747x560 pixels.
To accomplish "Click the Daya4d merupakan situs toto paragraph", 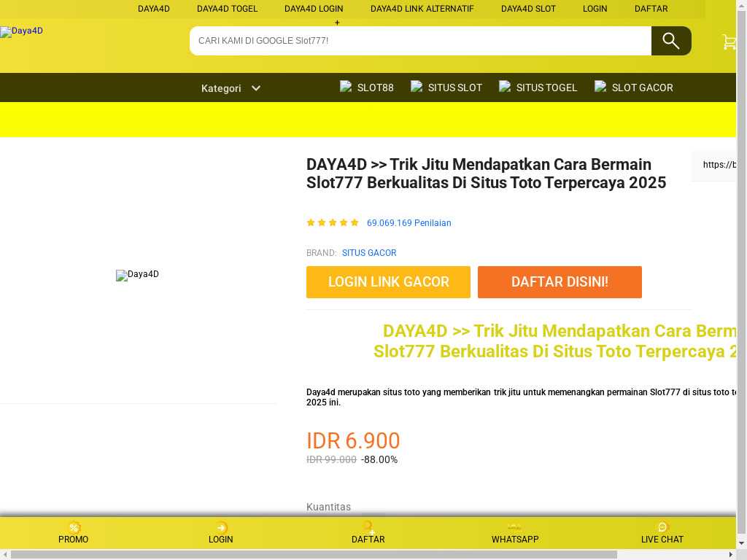I will [x=521, y=397].
